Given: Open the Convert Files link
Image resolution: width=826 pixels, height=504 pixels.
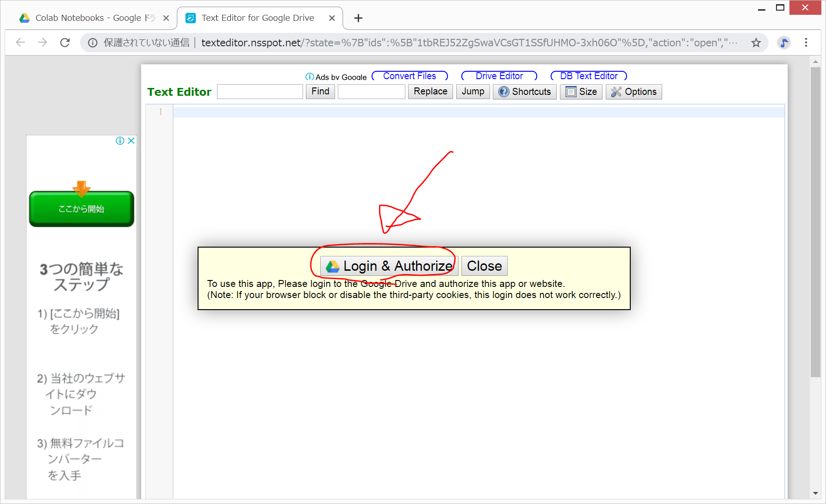Looking at the screenshot, I should pos(410,76).
